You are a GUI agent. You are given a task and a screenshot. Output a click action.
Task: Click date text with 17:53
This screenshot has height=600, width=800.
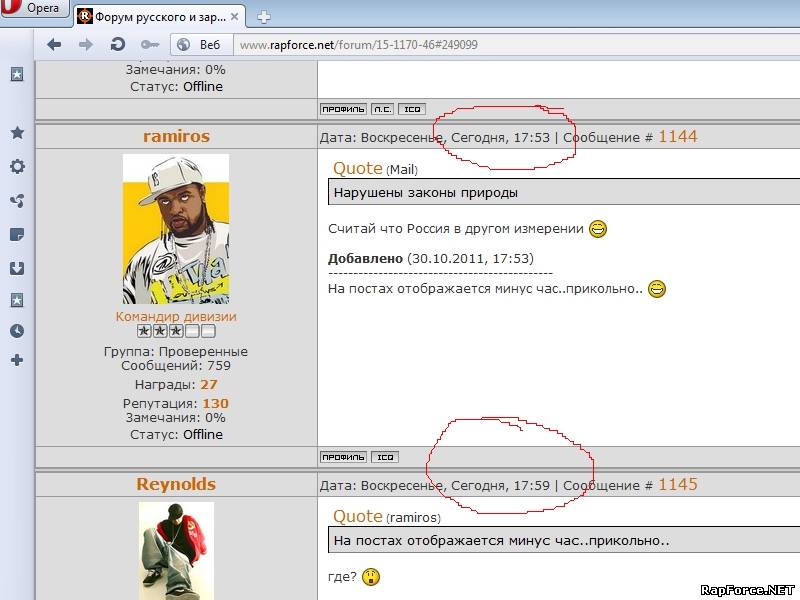(435, 138)
